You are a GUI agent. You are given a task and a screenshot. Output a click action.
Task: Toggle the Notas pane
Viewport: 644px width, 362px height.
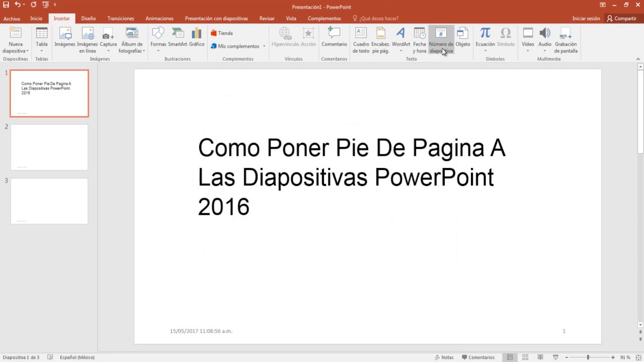(x=444, y=357)
